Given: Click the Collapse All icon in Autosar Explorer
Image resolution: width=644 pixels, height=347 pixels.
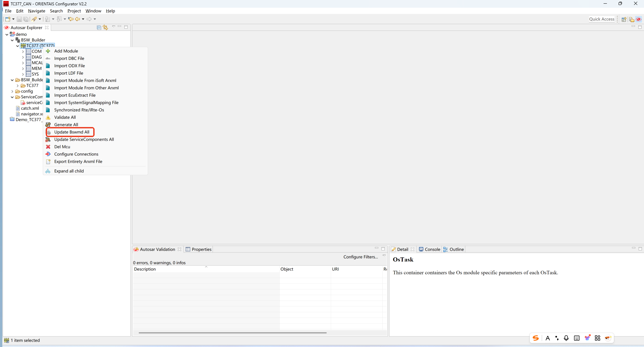Looking at the screenshot, I should point(99,27).
